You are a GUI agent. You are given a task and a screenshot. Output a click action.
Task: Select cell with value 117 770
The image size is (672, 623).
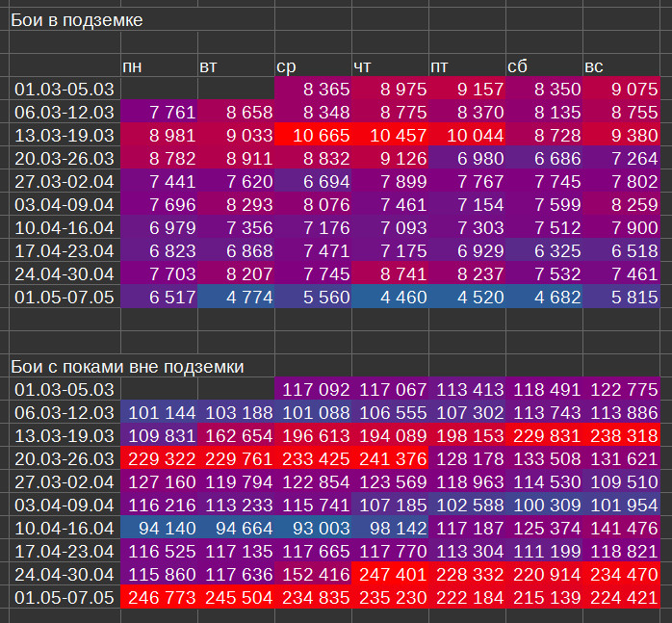(x=391, y=552)
